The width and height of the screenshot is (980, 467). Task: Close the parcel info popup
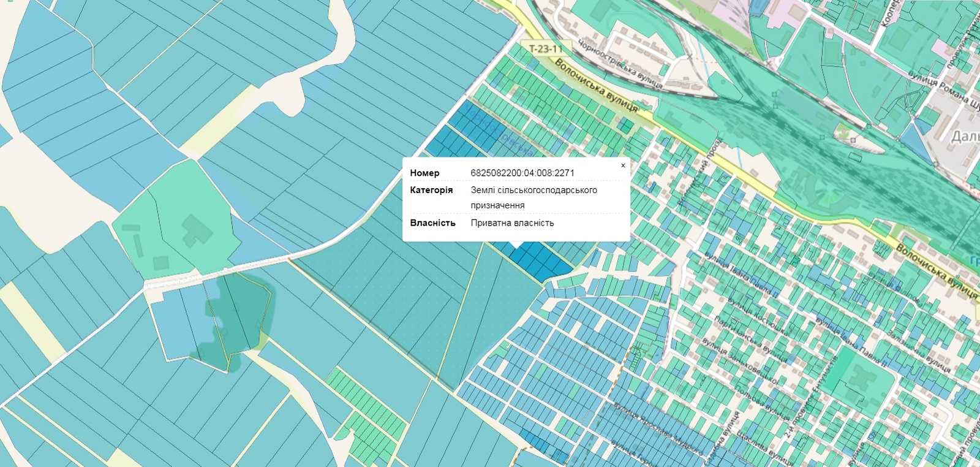(x=623, y=165)
